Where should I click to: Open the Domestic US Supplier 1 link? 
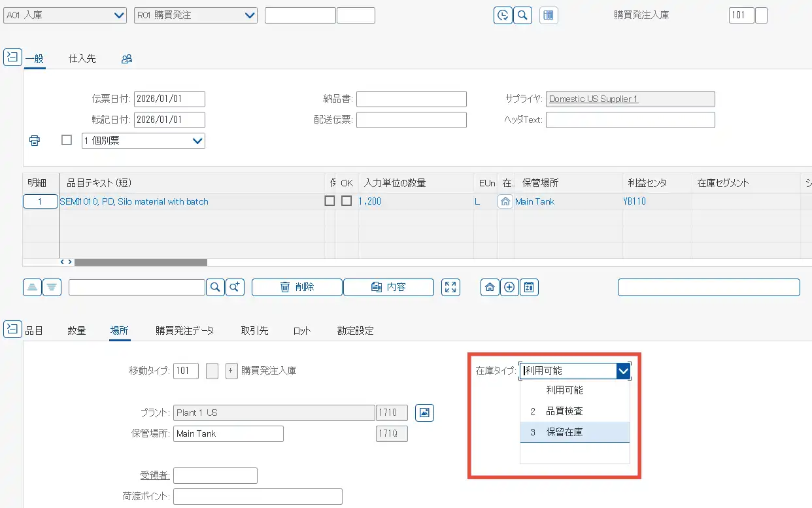(x=593, y=99)
